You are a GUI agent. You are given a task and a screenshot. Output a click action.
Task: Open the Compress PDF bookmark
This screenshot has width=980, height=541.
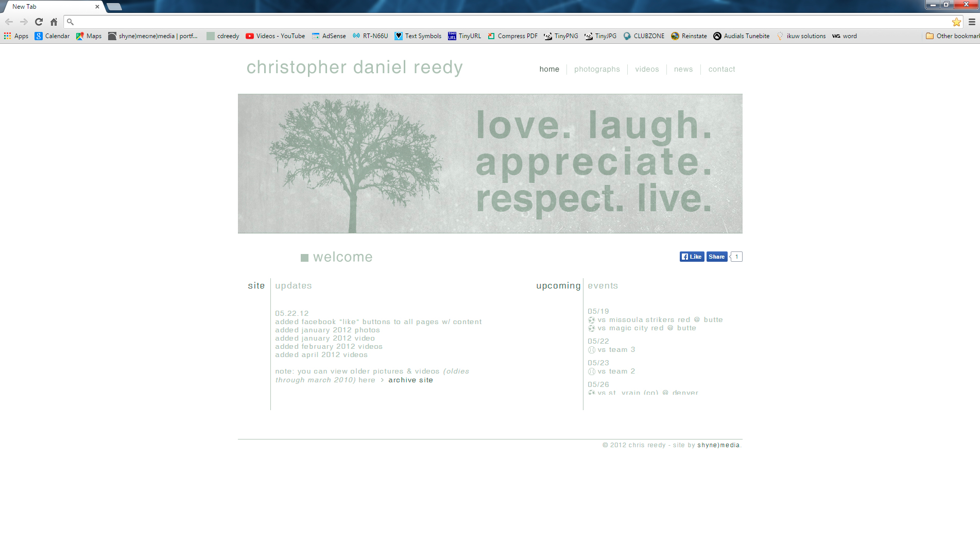point(512,36)
